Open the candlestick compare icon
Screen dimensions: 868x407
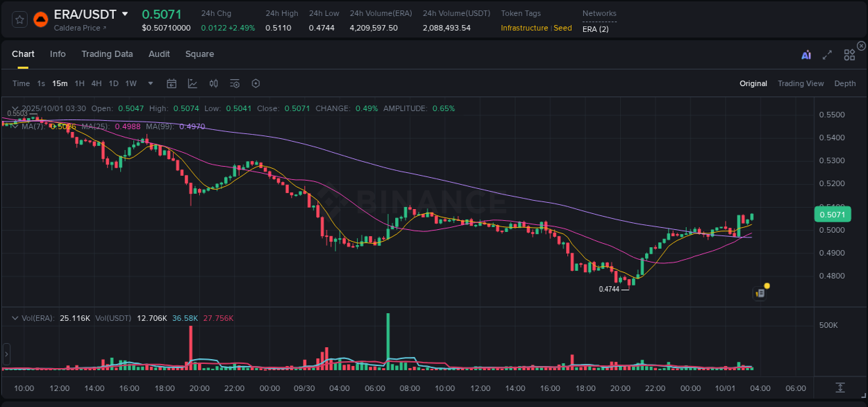213,83
